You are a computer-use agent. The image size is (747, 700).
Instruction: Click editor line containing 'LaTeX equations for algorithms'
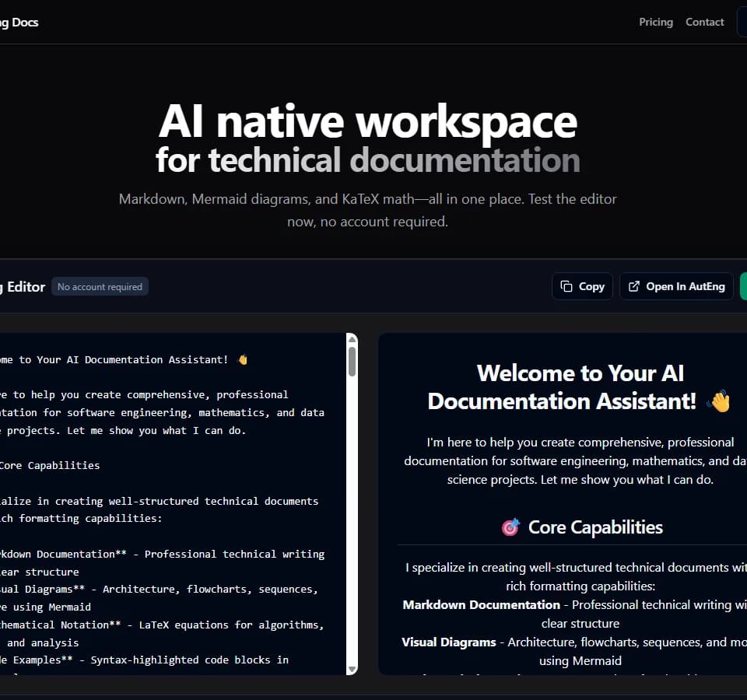point(162,625)
